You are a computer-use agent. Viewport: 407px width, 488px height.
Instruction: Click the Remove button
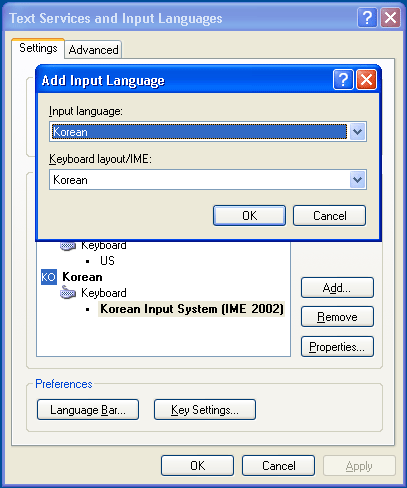[x=337, y=317]
